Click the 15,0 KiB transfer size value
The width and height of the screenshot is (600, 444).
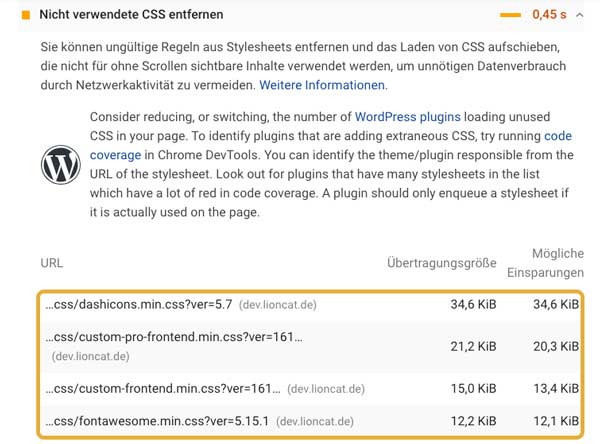click(x=473, y=388)
